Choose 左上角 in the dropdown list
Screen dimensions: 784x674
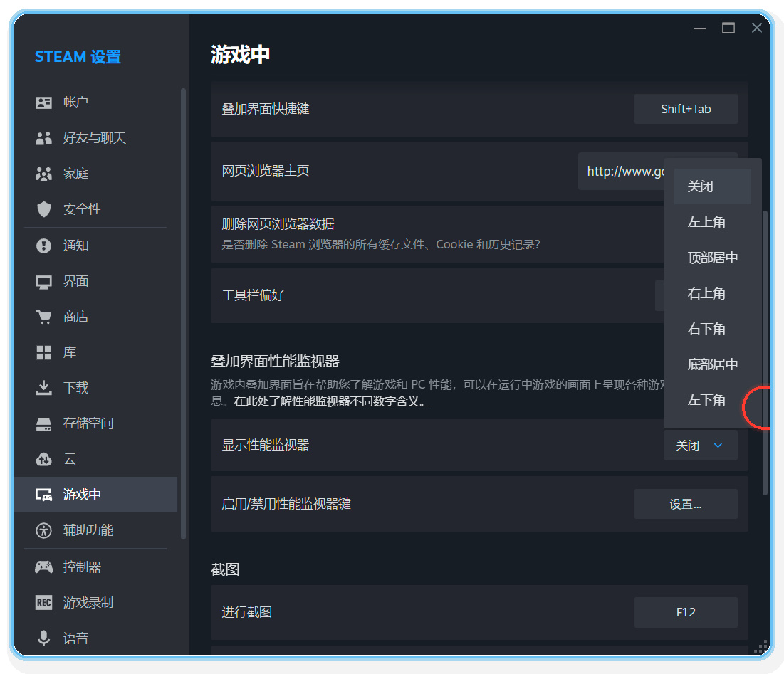point(713,222)
